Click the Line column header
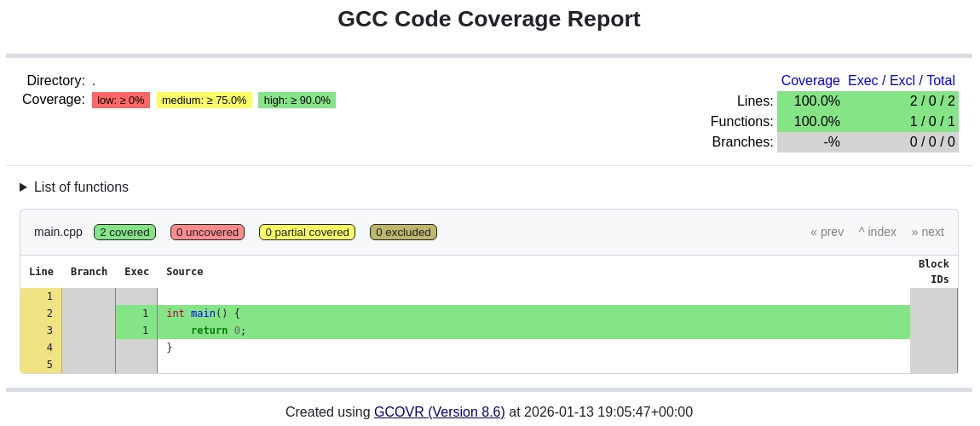Image resolution: width=980 pixels, height=426 pixels. (x=41, y=272)
